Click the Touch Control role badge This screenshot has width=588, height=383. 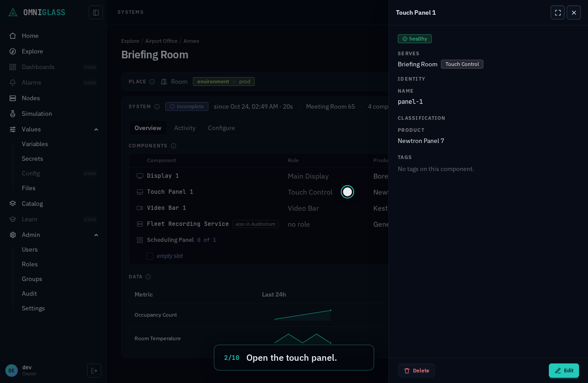coord(462,64)
